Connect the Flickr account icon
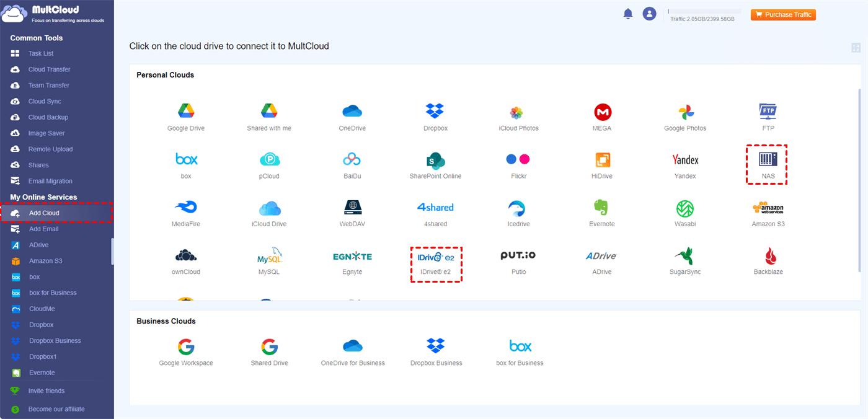868x419 pixels. click(x=518, y=159)
